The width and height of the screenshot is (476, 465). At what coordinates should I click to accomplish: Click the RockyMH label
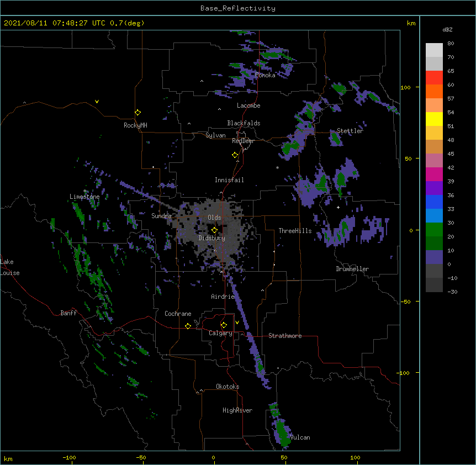tap(135, 125)
